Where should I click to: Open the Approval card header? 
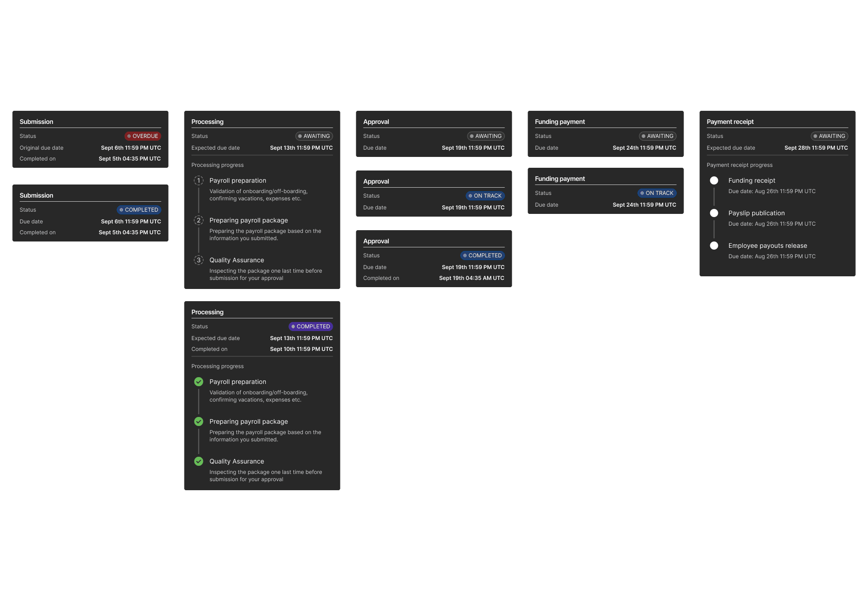[x=376, y=121]
